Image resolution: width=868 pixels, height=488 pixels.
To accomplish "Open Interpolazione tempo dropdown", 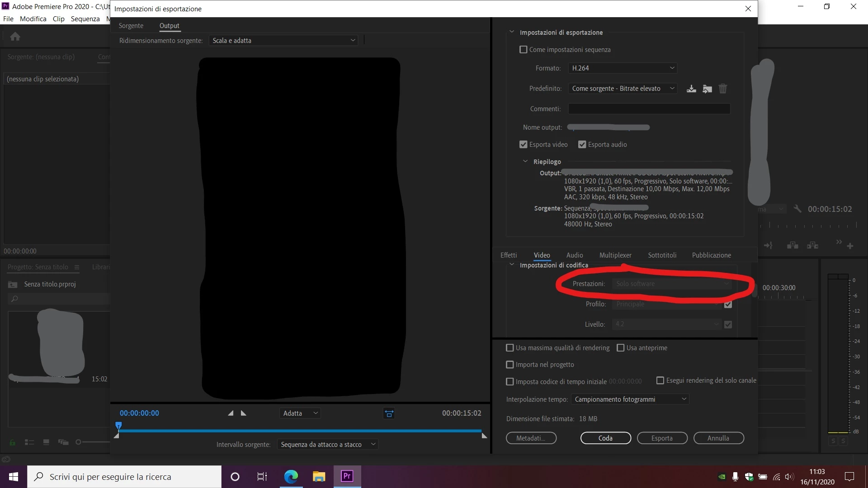I will point(630,399).
